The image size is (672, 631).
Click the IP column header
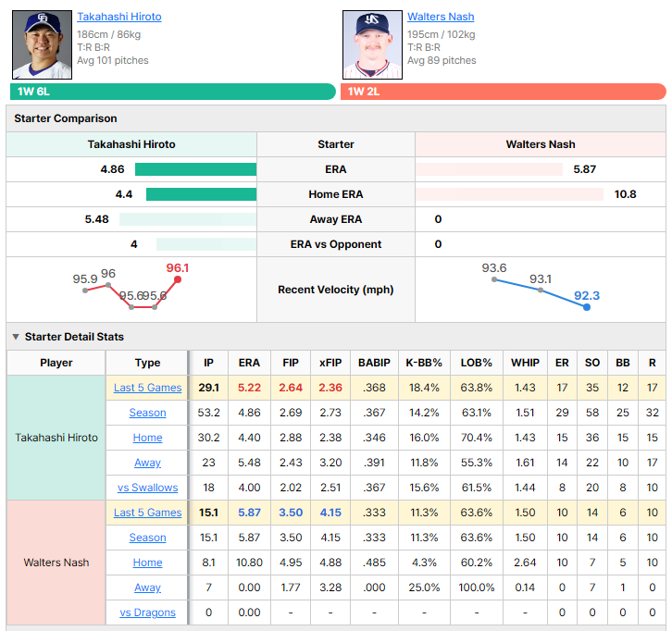click(x=208, y=363)
